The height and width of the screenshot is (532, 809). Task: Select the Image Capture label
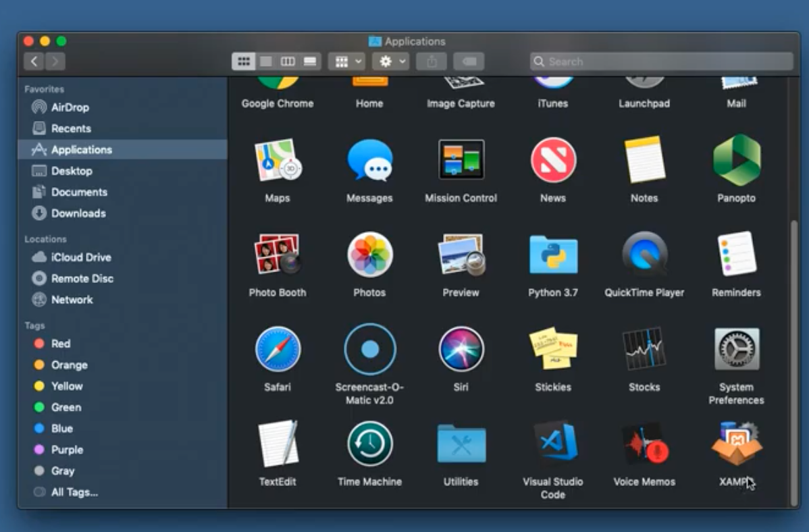(461, 104)
